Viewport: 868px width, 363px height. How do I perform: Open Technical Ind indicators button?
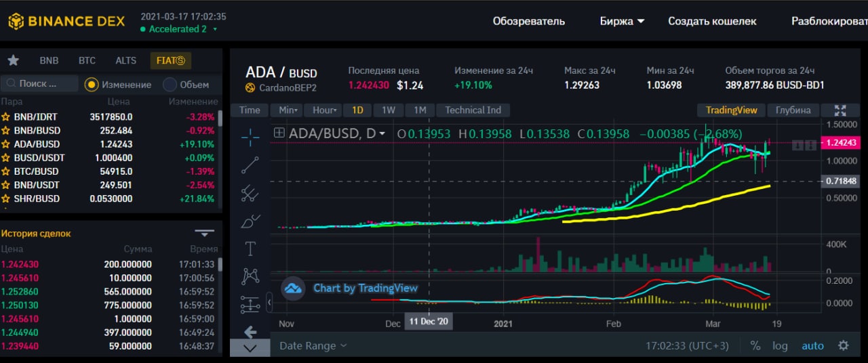(473, 110)
